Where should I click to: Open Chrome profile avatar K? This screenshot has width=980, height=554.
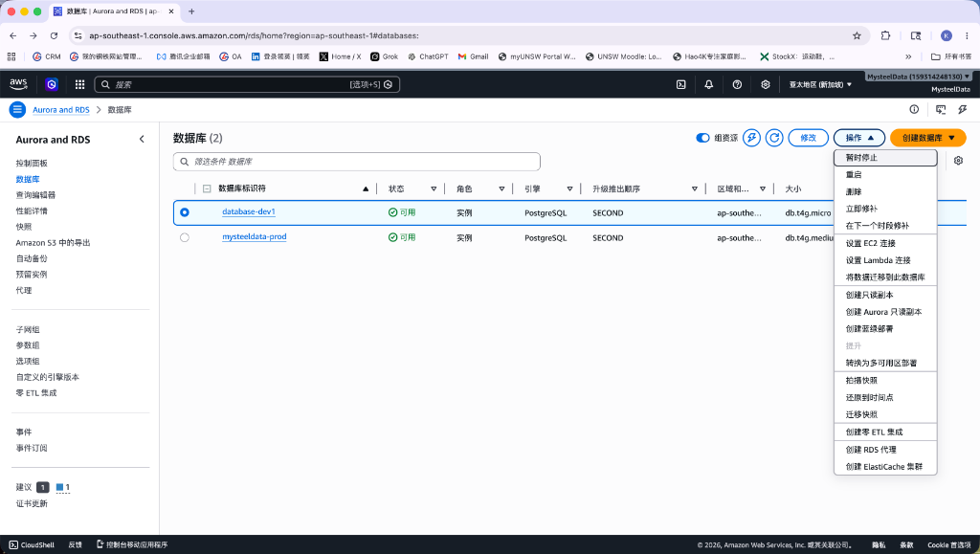947,35
